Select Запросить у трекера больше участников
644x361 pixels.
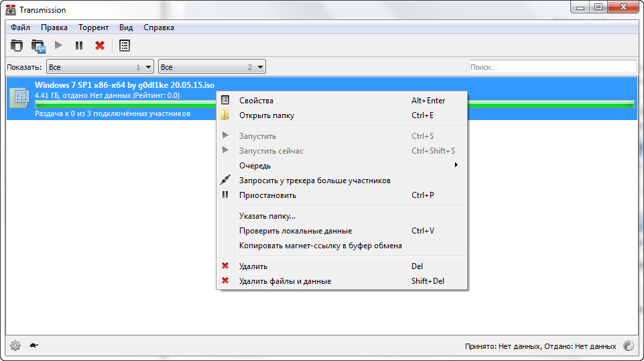click(x=342, y=180)
